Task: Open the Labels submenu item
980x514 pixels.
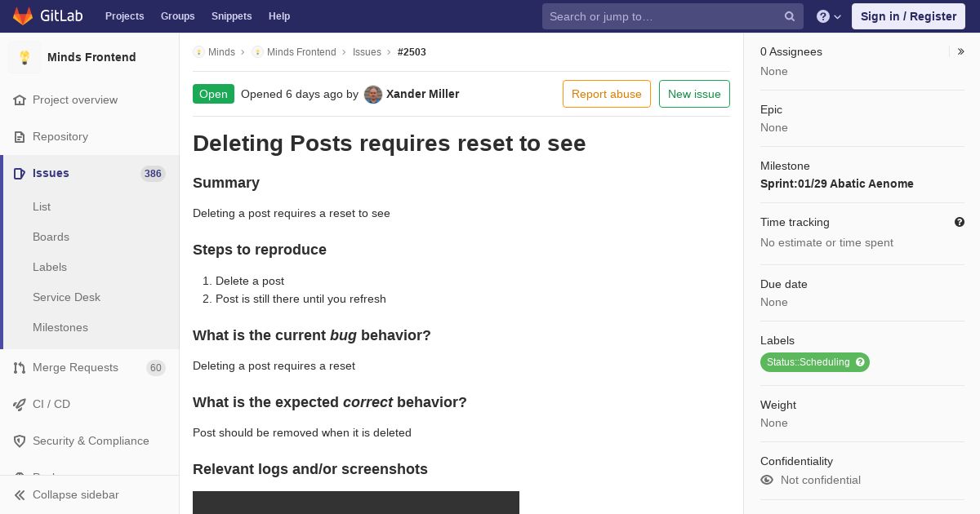Action: 50,267
